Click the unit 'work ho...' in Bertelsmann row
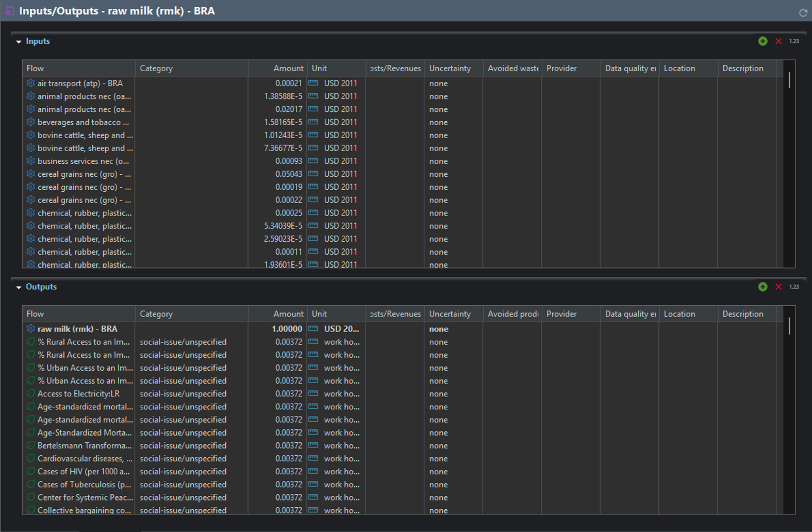The image size is (812, 532). [x=341, y=445]
